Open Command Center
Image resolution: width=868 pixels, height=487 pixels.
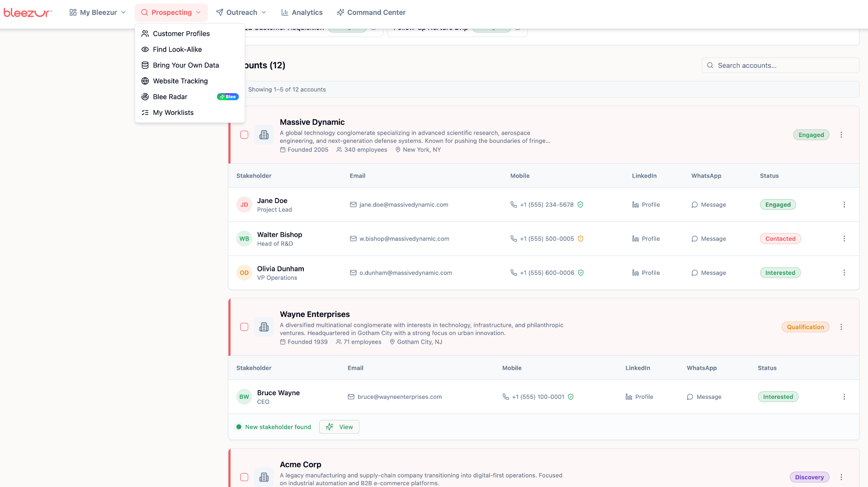371,13
